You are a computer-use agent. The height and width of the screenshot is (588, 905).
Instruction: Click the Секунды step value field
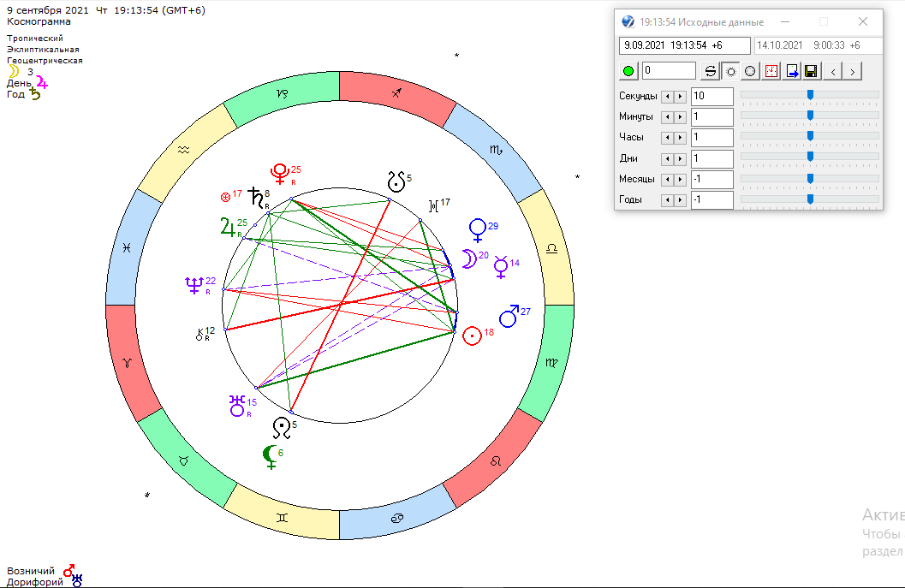point(711,97)
